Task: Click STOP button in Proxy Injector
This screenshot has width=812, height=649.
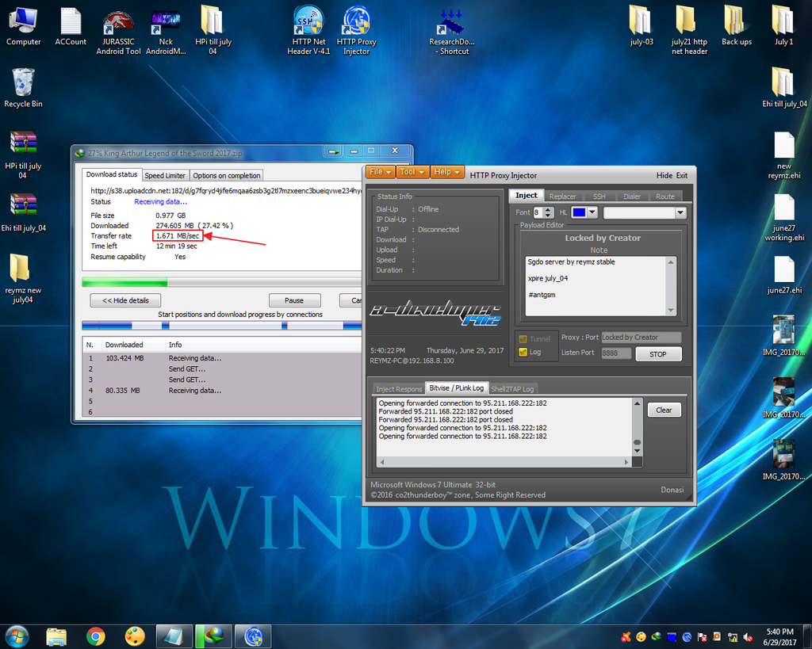Action: [657, 354]
